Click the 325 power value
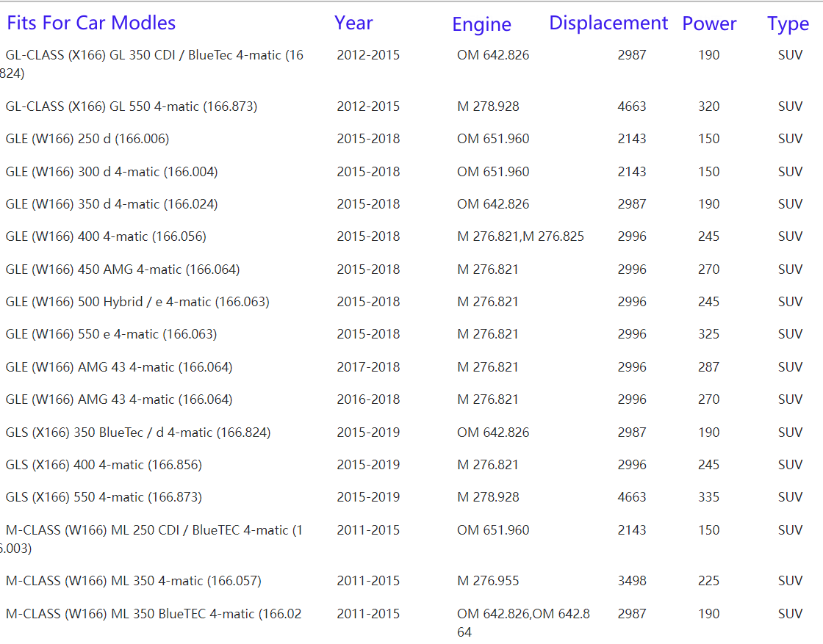The width and height of the screenshot is (823, 644). coord(708,334)
